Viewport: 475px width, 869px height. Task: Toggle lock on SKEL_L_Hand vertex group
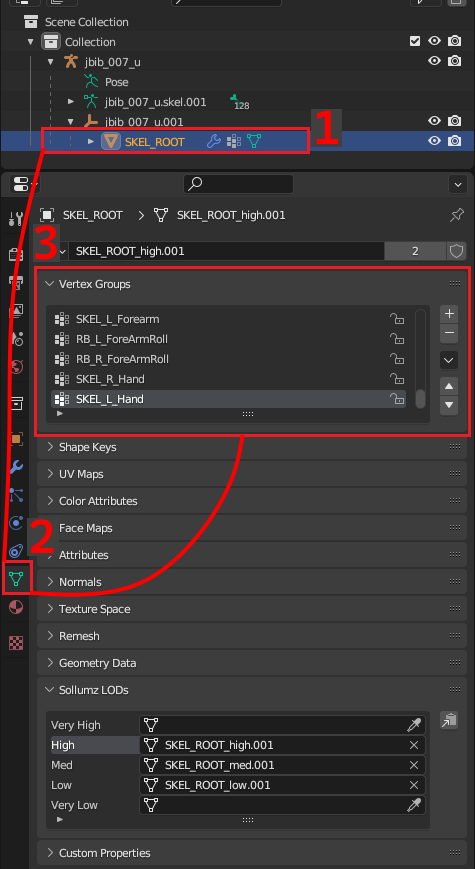click(396, 398)
